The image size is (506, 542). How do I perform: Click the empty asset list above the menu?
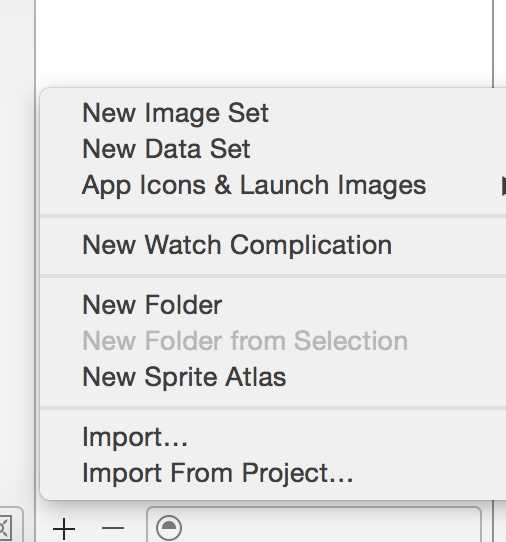[x=264, y=43]
